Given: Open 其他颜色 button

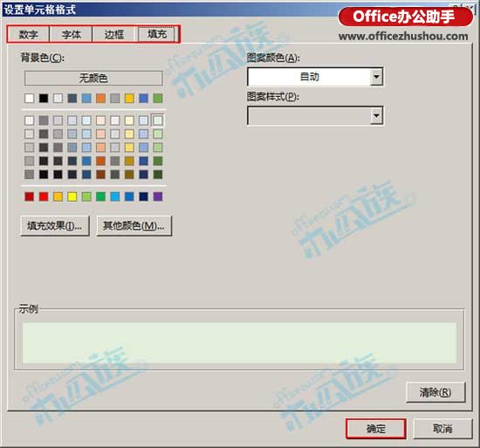Looking at the screenshot, I should pyautogui.click(x=134, y=225).
